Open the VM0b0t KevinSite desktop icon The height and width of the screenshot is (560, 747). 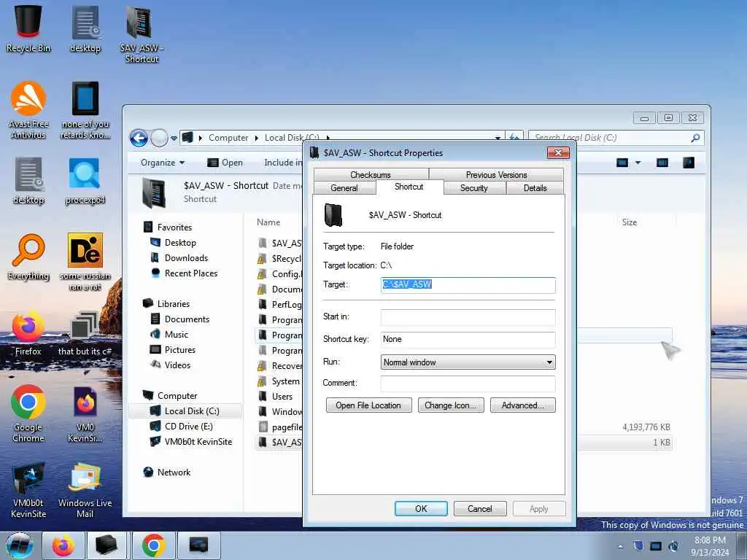[28, 489]
